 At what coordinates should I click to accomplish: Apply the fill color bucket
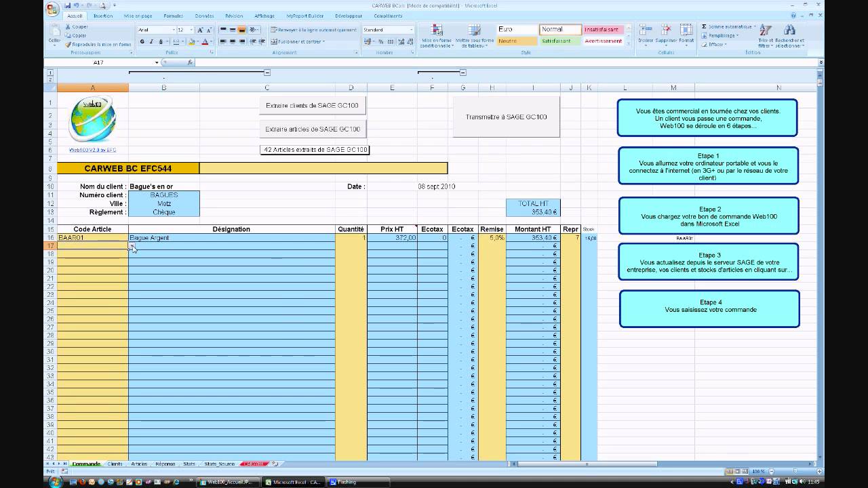(x=192, y=41)
